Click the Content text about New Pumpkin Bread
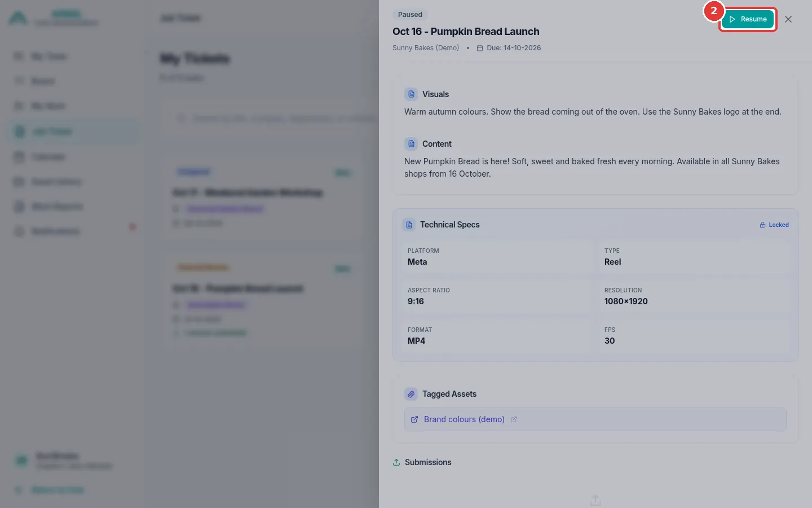 coord(592,168)
